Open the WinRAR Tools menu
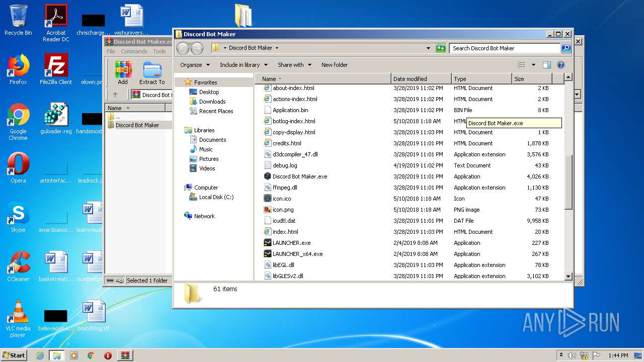This screenshot has width=644, height=362. click(x=159, y=51)
